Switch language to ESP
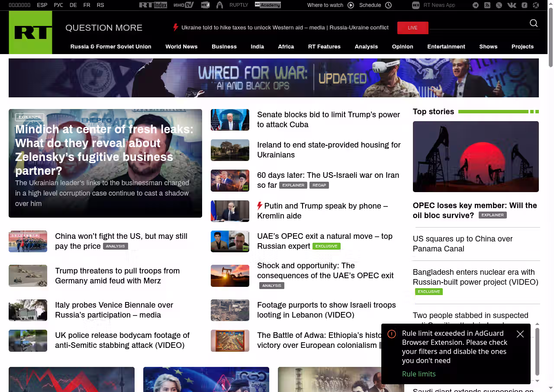The height and width of the screenshot is (392, 554). click(x=42, y=5)
